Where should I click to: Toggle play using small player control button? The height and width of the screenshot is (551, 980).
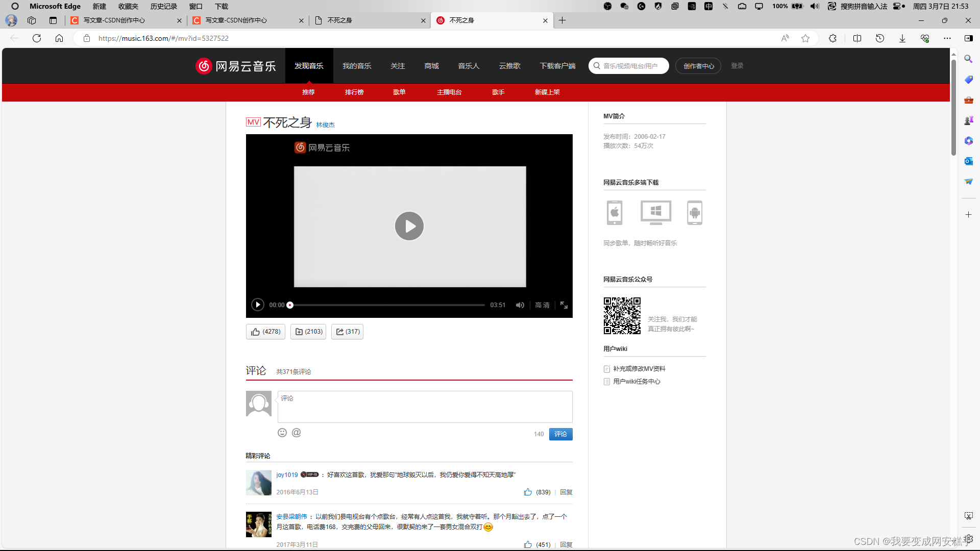click(x=258, y=305)
